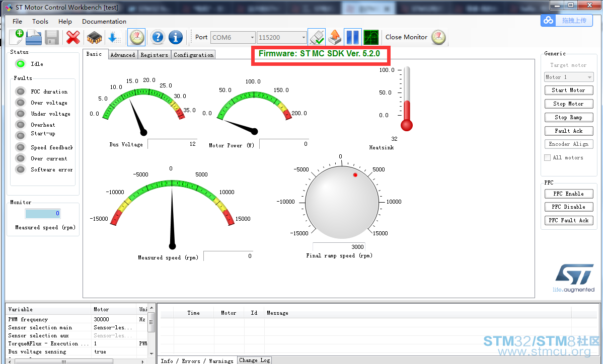Click the orange upload arrow icon
This screenshot has width=603, height=364.
tap(335, 37)
